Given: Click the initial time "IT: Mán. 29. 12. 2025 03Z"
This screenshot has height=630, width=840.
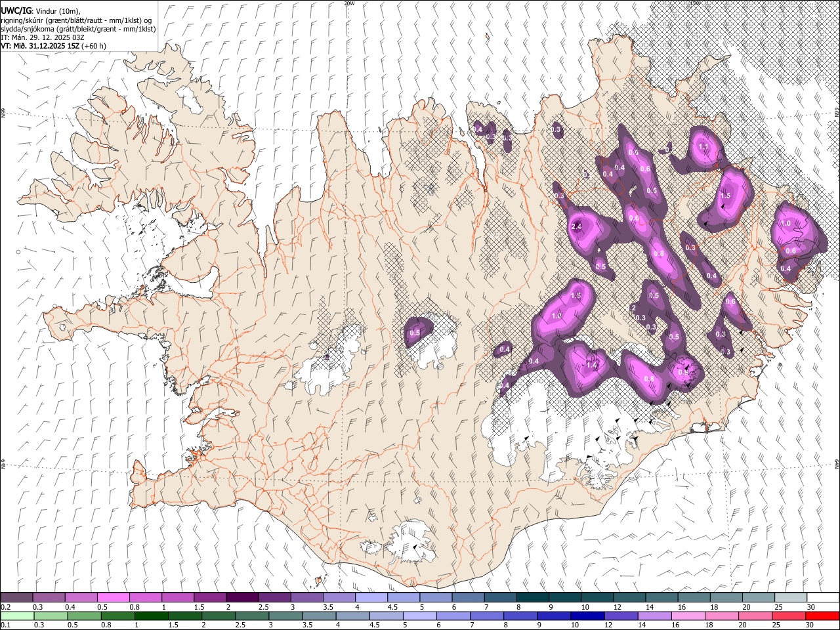Looking at the screenshot, I should coord(42,37).
